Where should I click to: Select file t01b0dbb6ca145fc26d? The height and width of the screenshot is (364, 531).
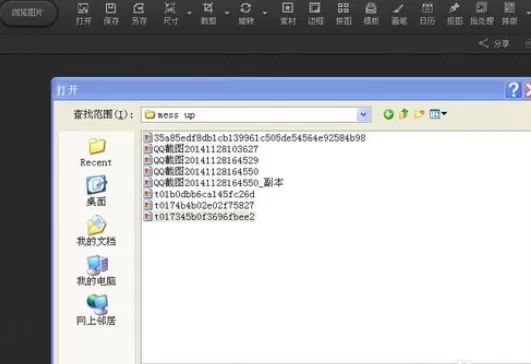click(x=199, y=194)
